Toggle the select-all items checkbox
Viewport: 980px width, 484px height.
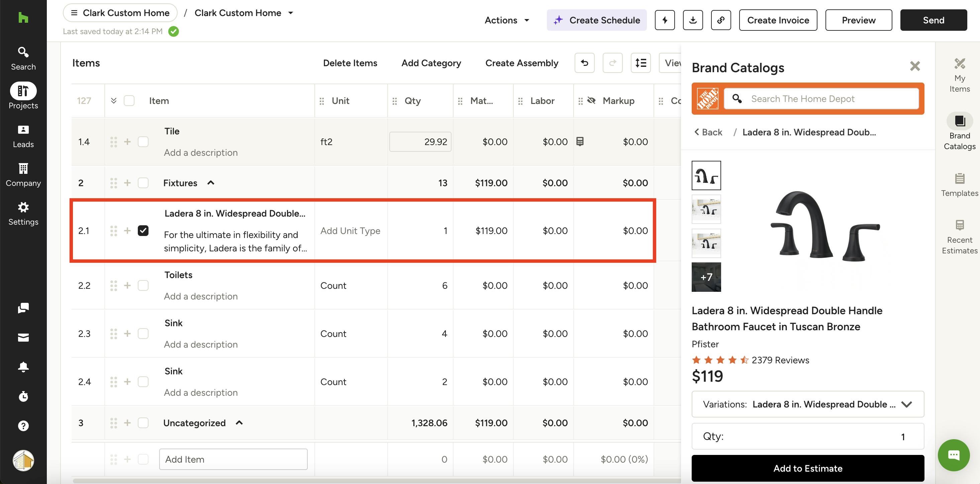(129, 101)
